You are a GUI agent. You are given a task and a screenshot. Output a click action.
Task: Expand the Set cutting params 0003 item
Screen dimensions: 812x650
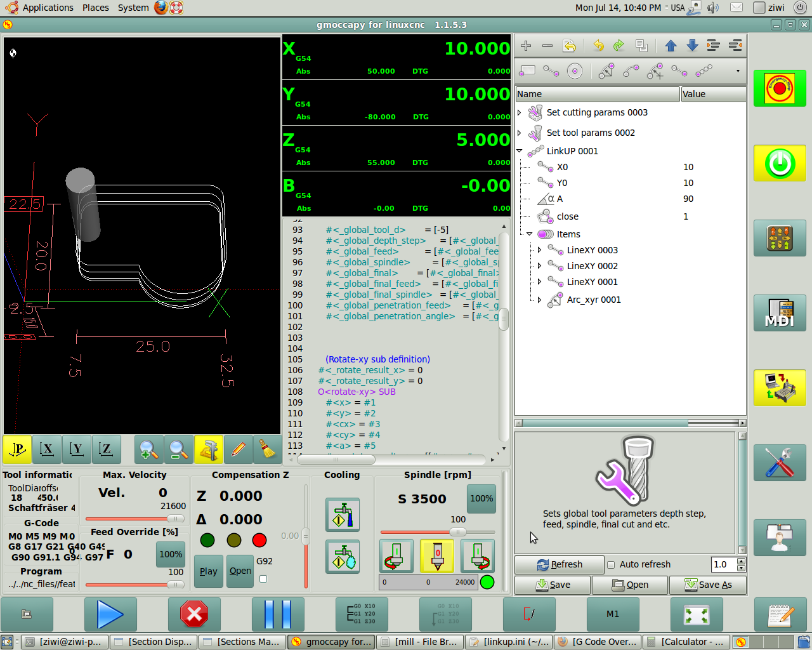520,113
